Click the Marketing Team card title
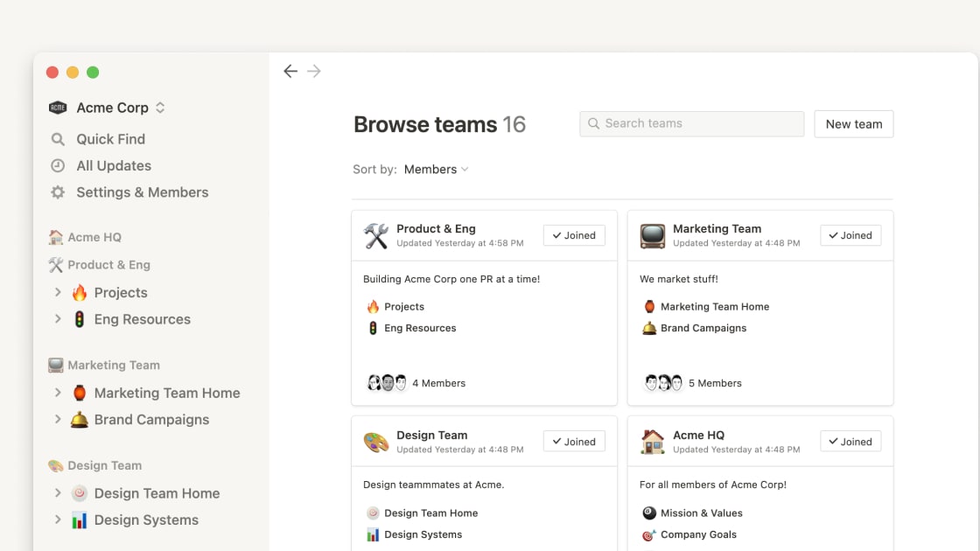Screen dimensions: 980x551 (717, 228)
